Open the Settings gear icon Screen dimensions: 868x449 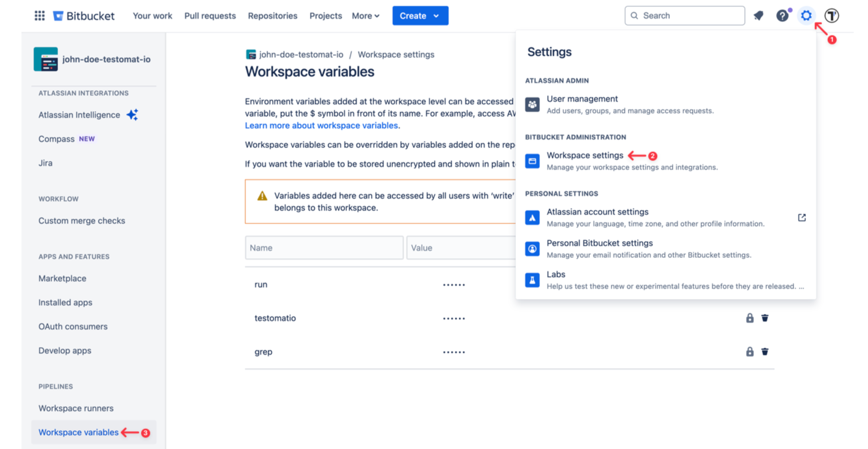[806, 16]
